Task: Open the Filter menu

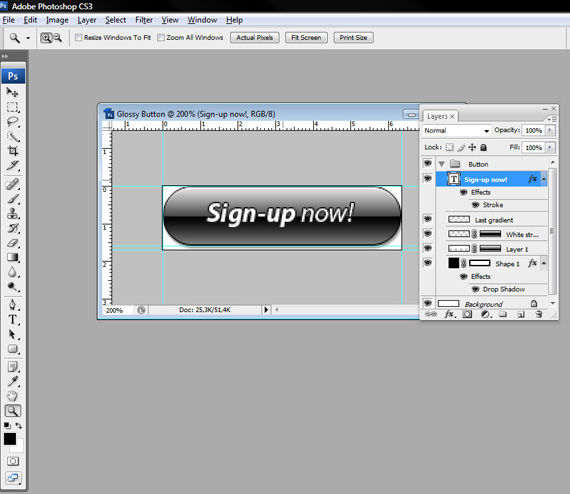Action: (x=144, y=20)
